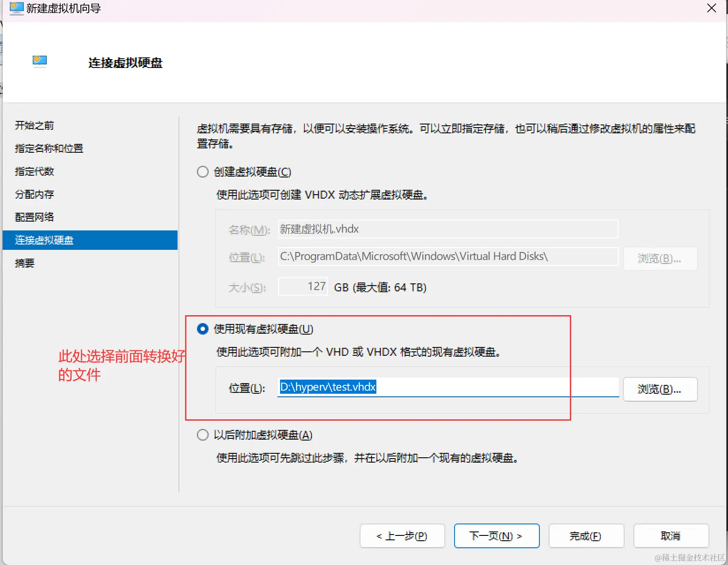Go back with the 上一步 button
728x565 pixels.
(402, 536)
